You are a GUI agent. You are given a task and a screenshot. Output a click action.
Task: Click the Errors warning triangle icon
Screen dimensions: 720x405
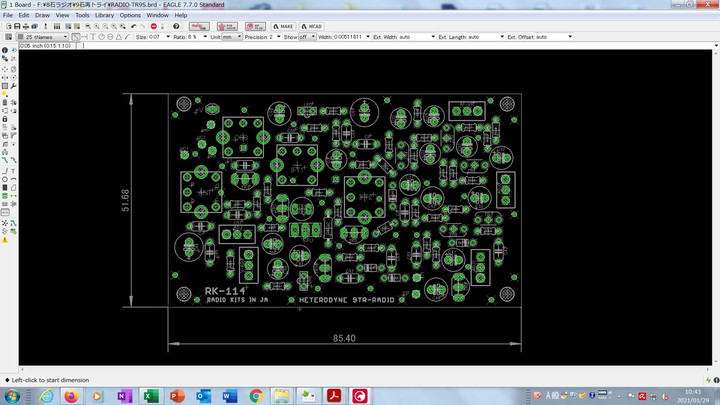(x=6, y=240)
